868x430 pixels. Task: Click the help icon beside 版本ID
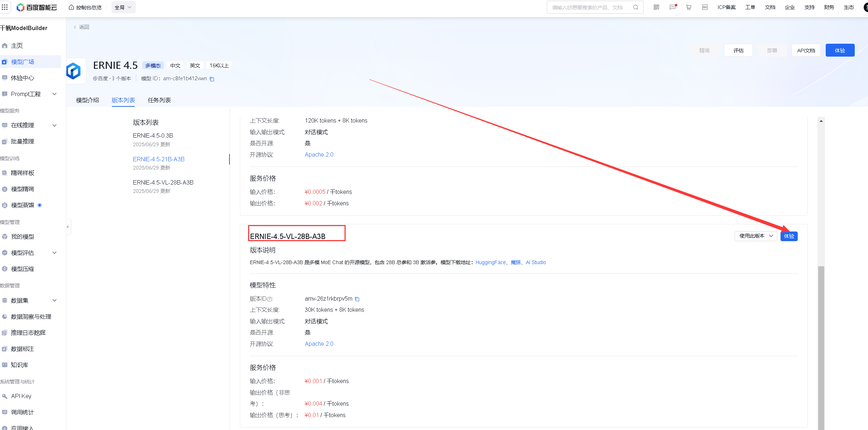pos(270,299)
